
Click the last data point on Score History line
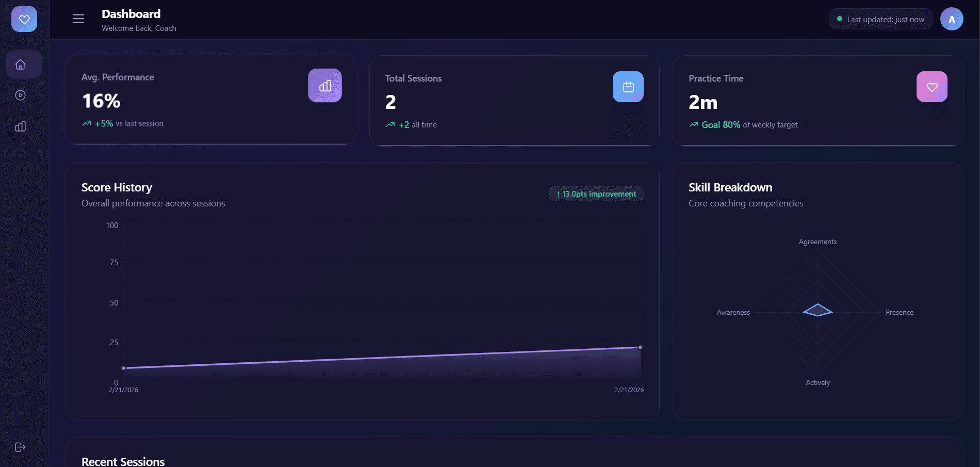(x=640, y=347)
